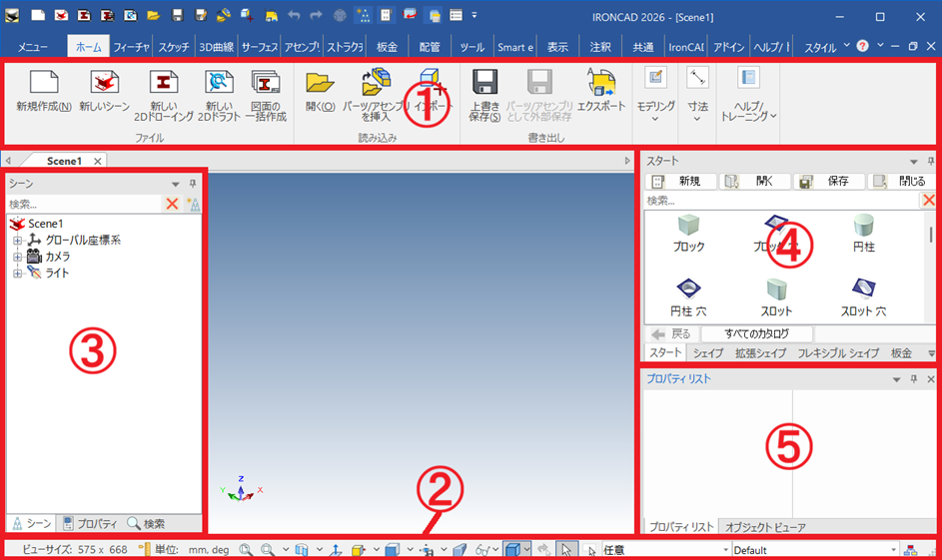Click the 戻る back button
The width and height of the screenshot is (942, 560).
click(x=672, y=333)
